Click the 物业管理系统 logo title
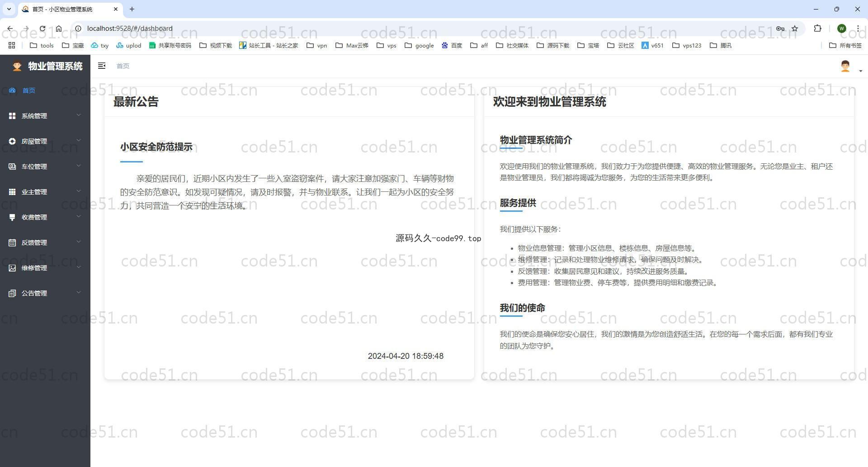The image size is (868, 467). point(55,66)
